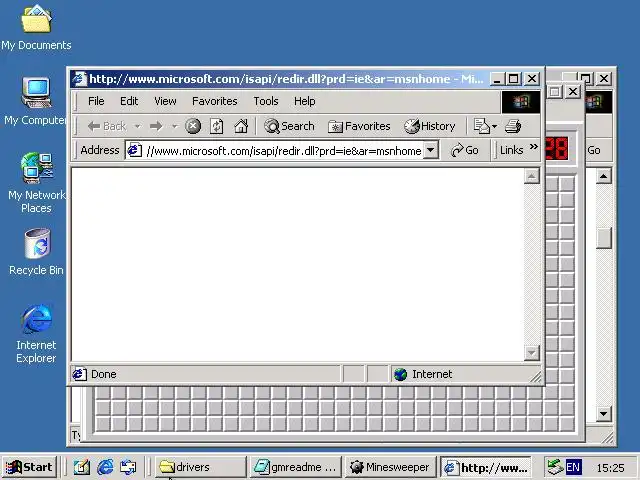This screenshot has height=480, width=640.
Task: Click the network tray icon
Action: pos(555,467)
